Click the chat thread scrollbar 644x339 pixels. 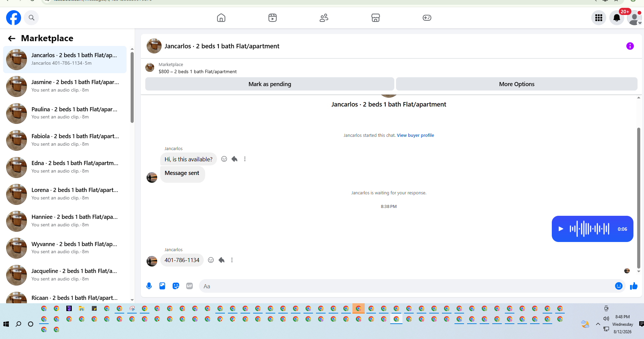[x=639, y=198]
